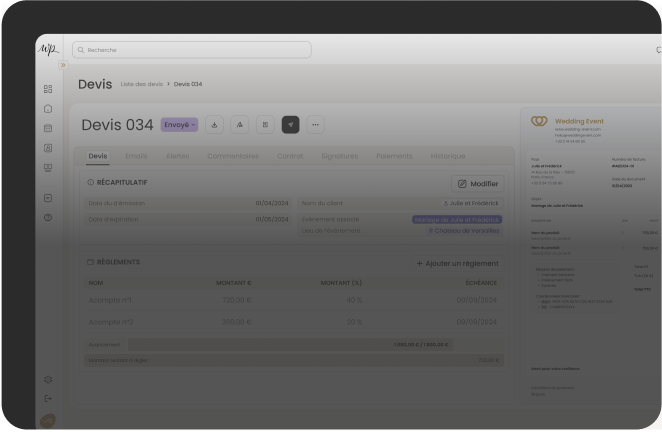Image resolution: width=662 pixels, height=434 pixels.
Task: Open the Signatures tab
Action: click(339, 156)
